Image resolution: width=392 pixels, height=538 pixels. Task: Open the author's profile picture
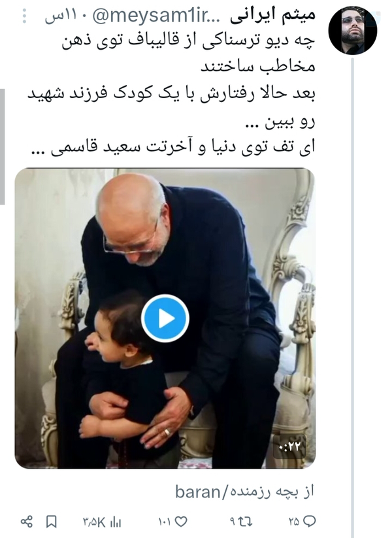point(353,30)
